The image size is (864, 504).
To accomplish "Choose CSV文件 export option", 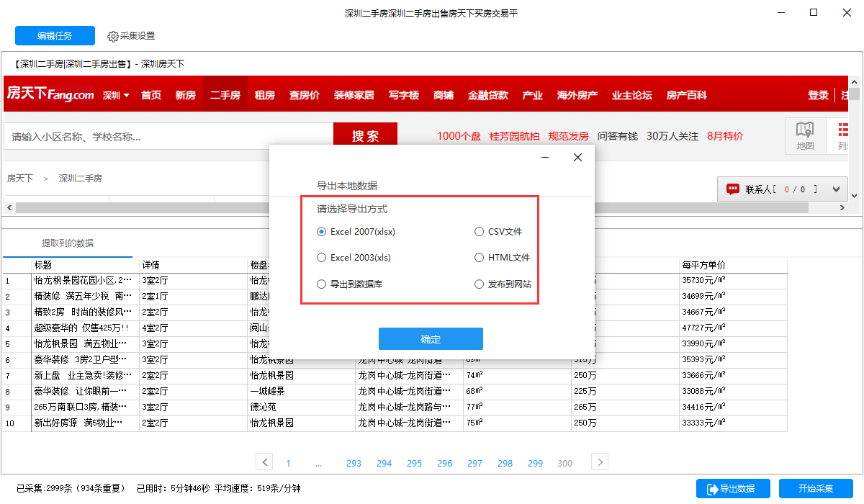I will 499,232.
